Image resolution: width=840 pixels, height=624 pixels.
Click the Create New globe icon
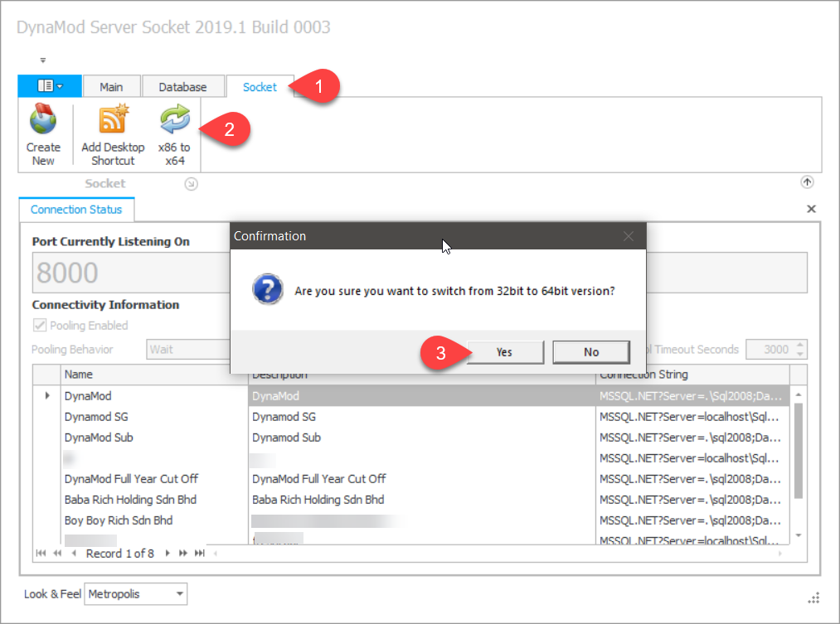coord(43,119)
